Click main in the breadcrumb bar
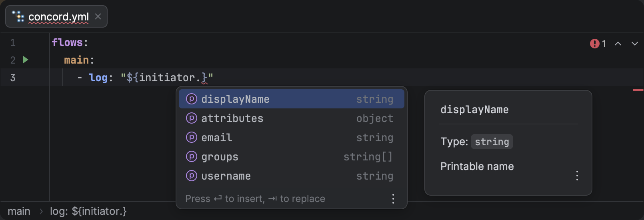 [19, 211]
